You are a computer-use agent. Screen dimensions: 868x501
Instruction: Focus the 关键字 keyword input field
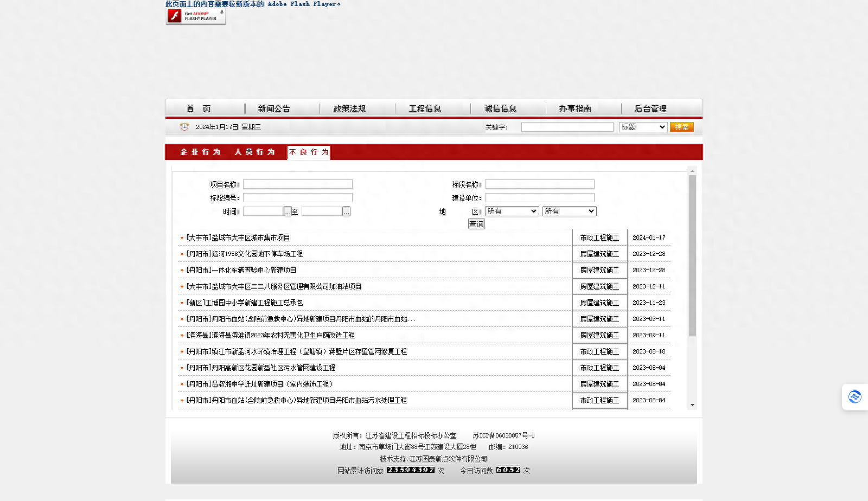click(x=567, y=127)
